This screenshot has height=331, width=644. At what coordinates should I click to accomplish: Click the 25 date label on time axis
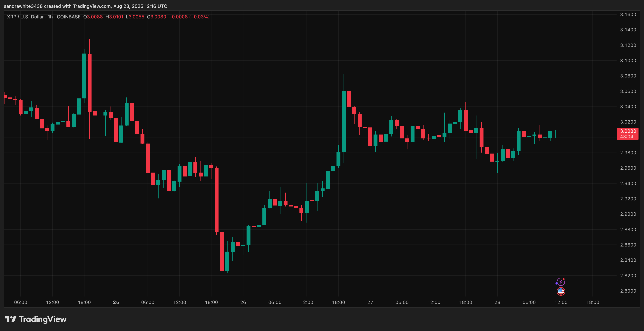click(x=116, y=302)
